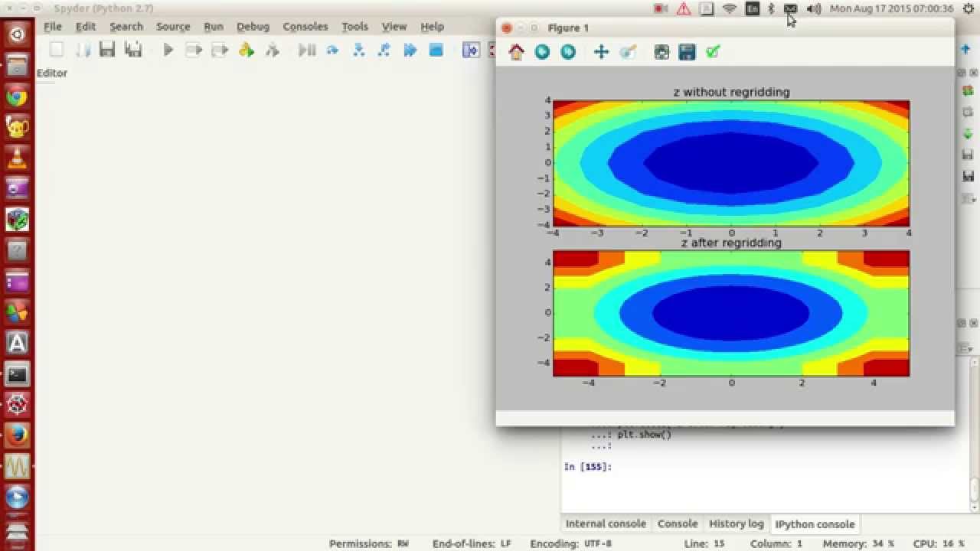Switch to the History log tab
The height and width of the screenshot is (551, 980).
click(736, 523)
